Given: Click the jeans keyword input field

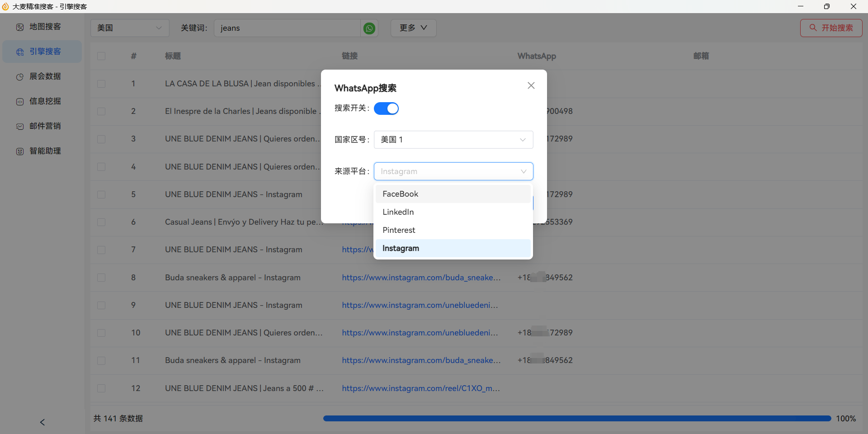Looking at the screenshot, I should pos(287,28).
